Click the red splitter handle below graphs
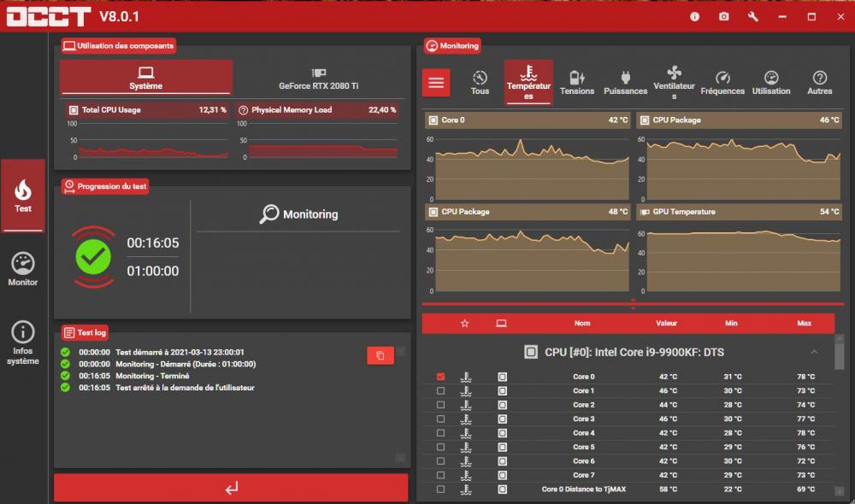 [633, 303]
